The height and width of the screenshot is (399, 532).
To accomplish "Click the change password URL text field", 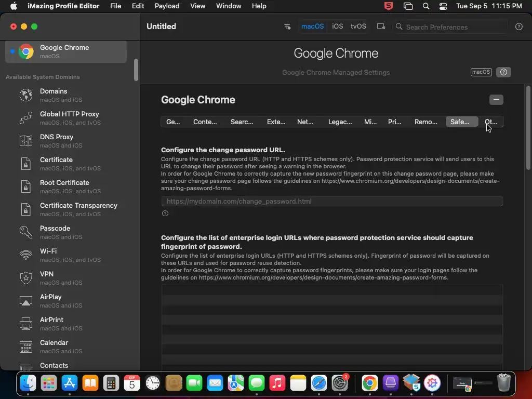I will [x=332, y=201].
